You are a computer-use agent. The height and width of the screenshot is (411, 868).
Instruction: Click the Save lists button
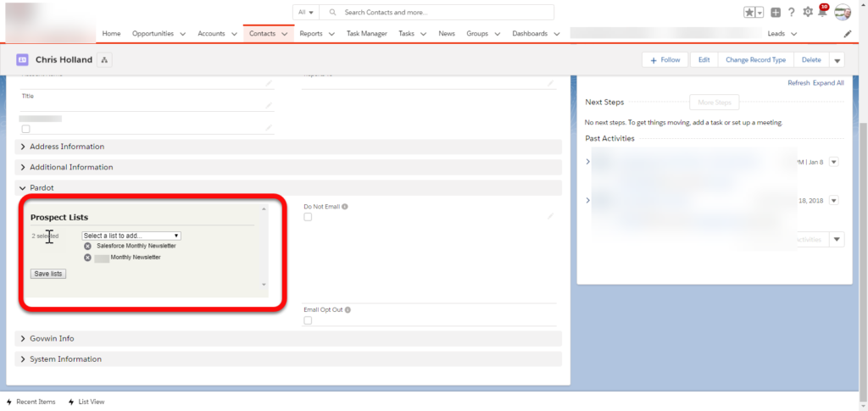47,274
